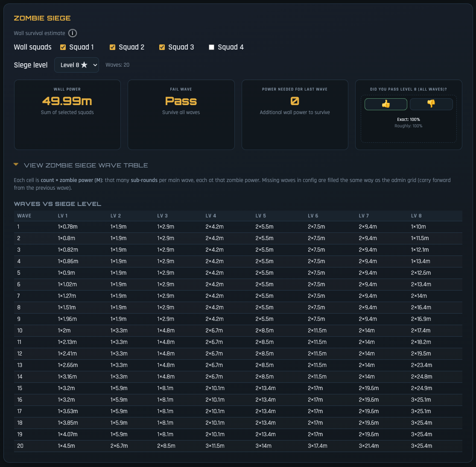Toggle off the Squad 3 checkbox
The height and width of the screenshot is (467, 476).
pyautogui.click(x=162, y=47)
